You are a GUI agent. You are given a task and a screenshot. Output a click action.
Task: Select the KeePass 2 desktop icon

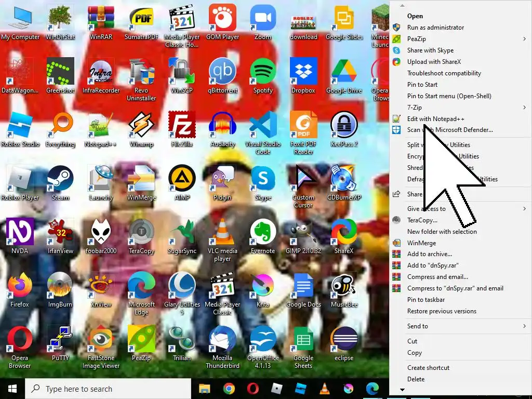[344, 129]
